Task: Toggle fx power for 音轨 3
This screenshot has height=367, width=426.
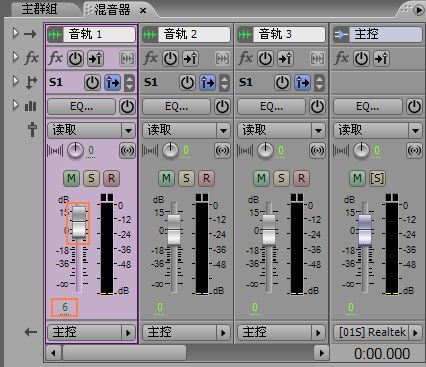Action: point(265,59)
